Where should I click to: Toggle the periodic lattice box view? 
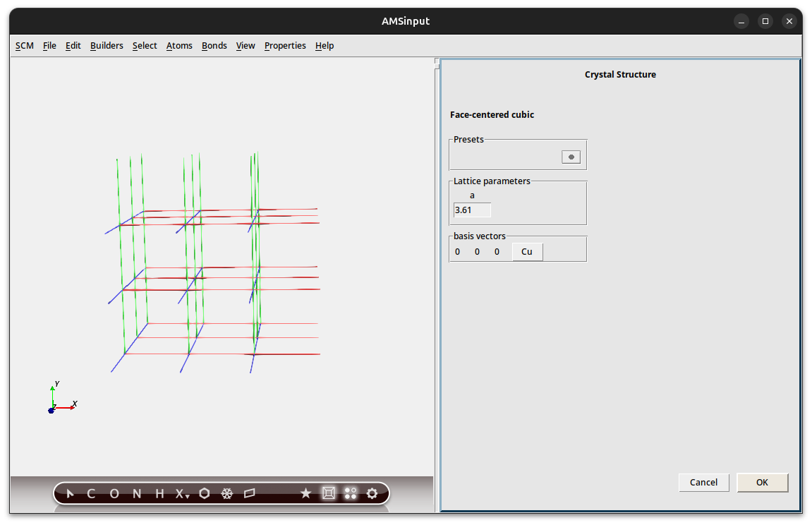(328, 494)
